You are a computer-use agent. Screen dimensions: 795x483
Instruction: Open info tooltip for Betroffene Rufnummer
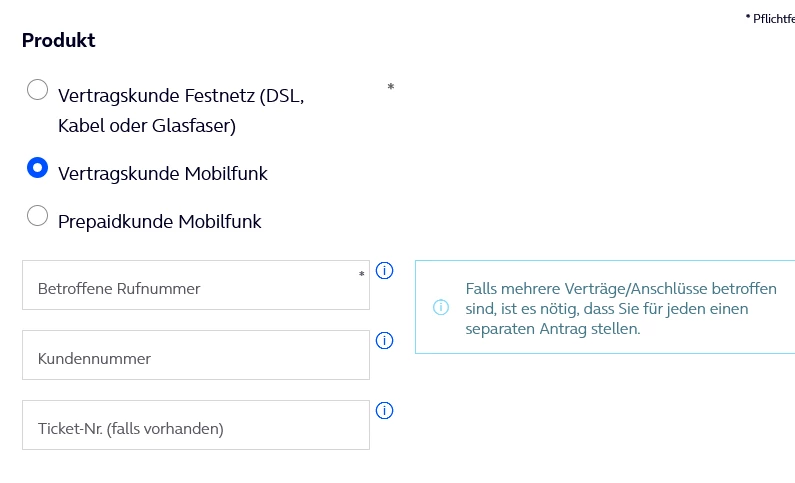click(384, 271)
